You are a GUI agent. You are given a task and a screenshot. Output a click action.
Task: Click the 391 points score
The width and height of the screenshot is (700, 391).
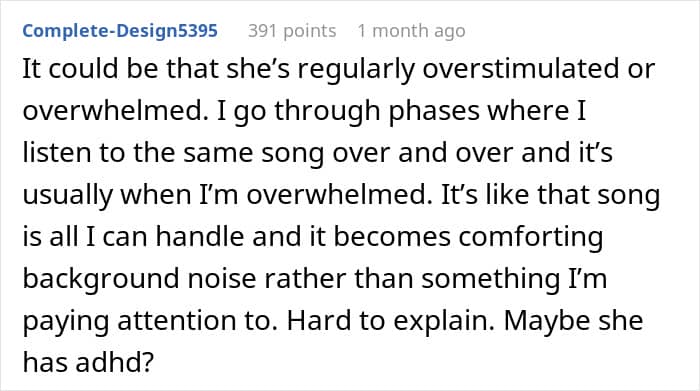tap(292, 31)
